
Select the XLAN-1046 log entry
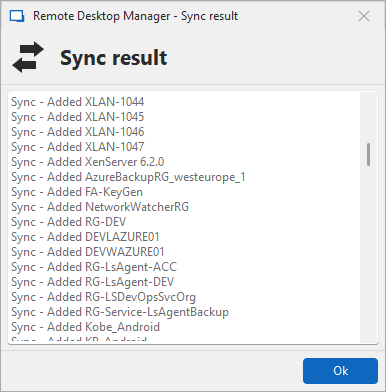click(77, 132)
